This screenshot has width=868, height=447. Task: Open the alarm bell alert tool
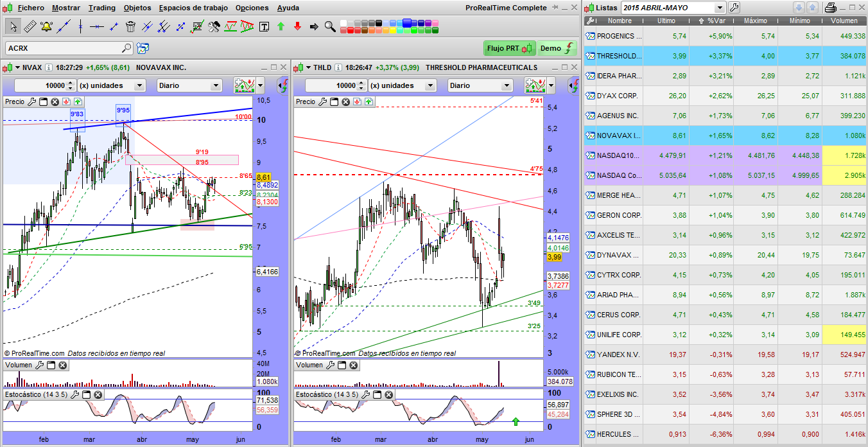[x=46, y=26]
